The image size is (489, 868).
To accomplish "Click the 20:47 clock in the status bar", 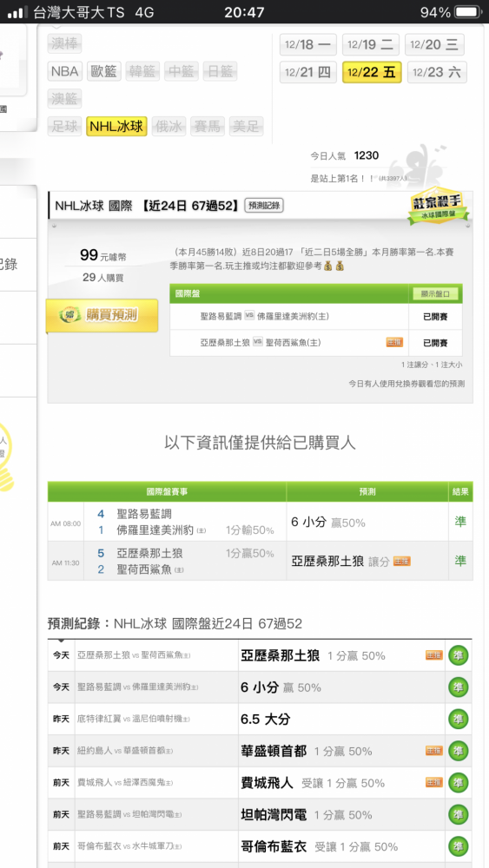I will coord(244,12).
